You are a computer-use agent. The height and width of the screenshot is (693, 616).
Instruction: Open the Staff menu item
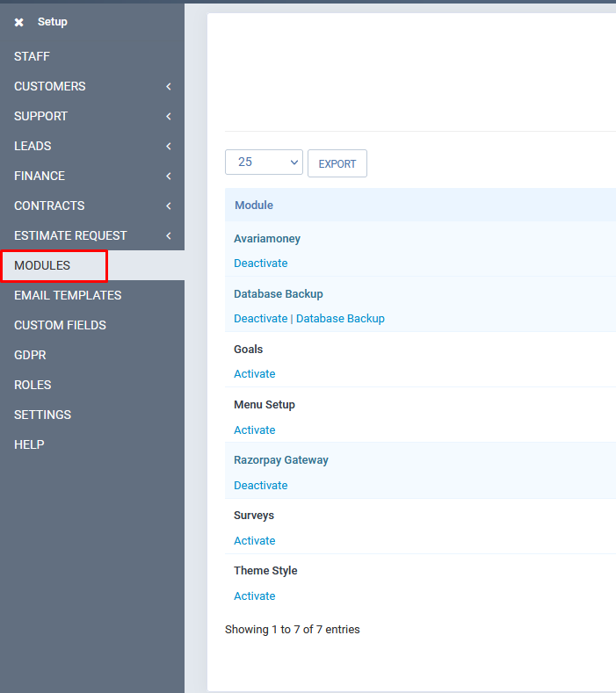pyautogui.click(x=33, y=56)
